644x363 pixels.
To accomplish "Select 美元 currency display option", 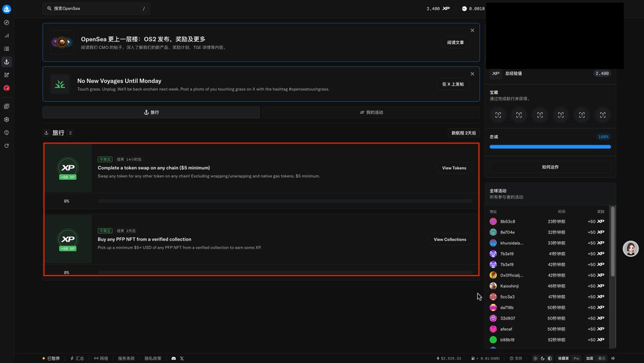I will click(601, 359).
